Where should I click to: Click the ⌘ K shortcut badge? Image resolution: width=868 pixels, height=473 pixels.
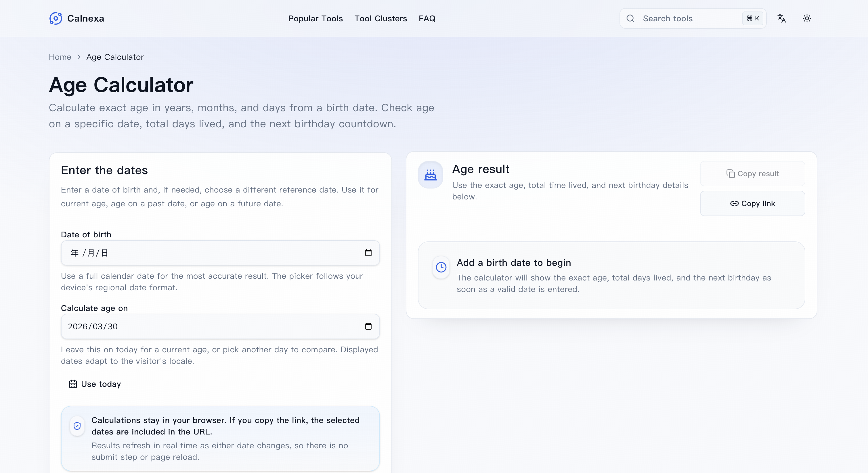pos(752,18)
